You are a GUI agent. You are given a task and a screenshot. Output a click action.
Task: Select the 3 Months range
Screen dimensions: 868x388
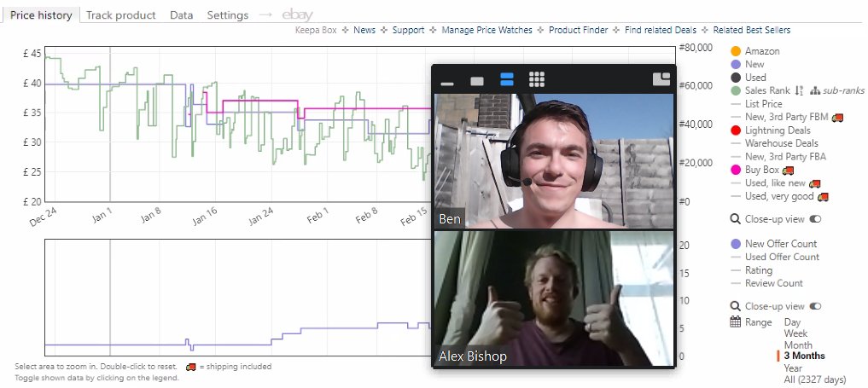(x=804, y=356)
